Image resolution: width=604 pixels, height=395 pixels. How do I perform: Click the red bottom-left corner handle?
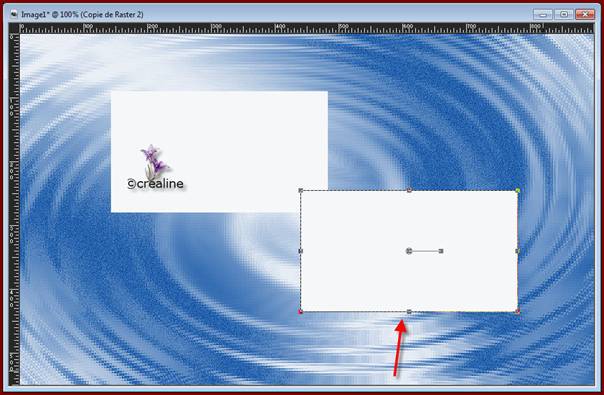(x=300, y=311)
